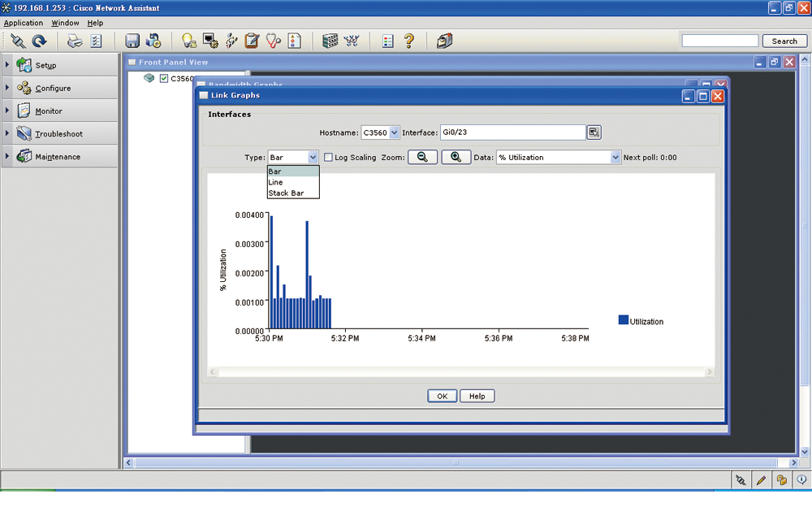This screenshot has height=508, width=812.
Task: Open the Type dropdown arrow
Action: coord(313,157)
